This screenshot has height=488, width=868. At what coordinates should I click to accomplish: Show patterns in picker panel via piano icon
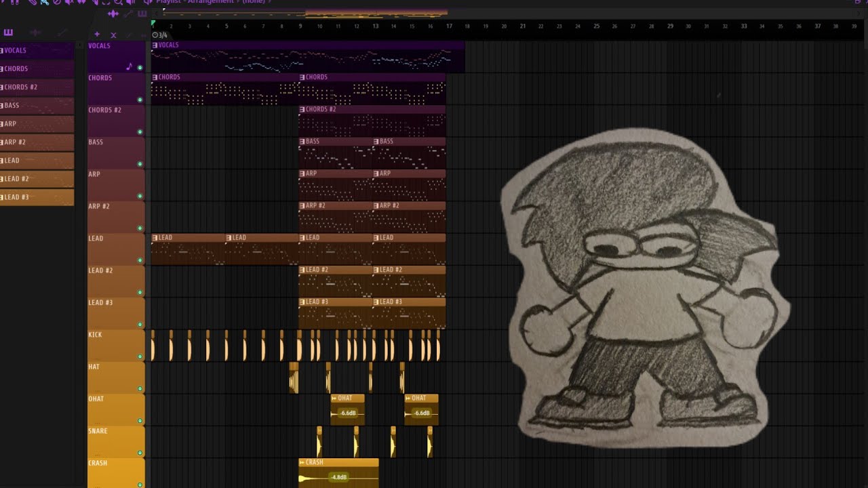click(x=8, y=33)
